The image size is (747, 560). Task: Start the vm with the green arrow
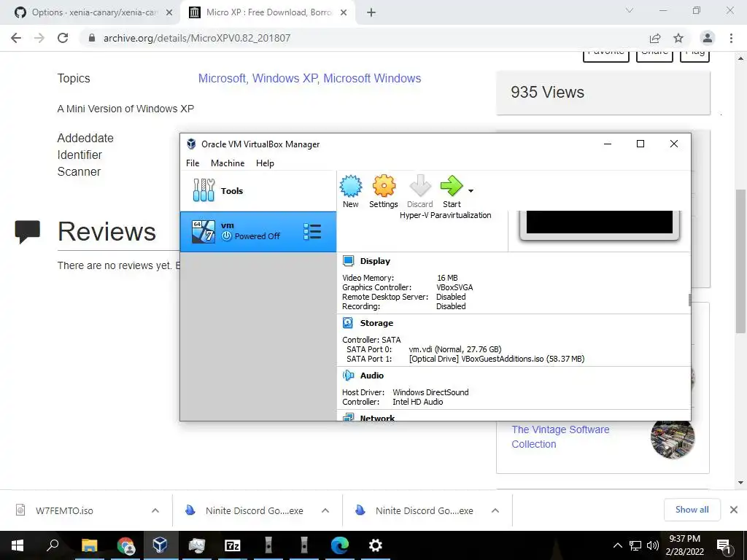click(x=452, y=186)
